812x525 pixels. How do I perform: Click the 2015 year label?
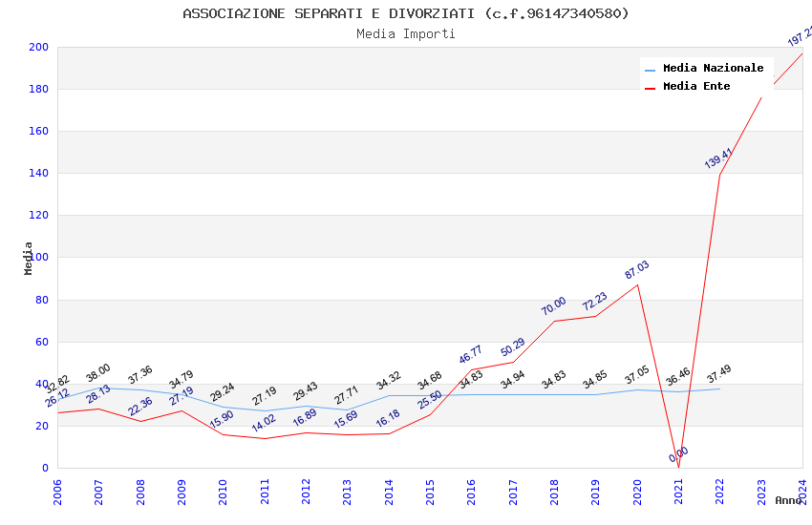click(x=430, y=492)
